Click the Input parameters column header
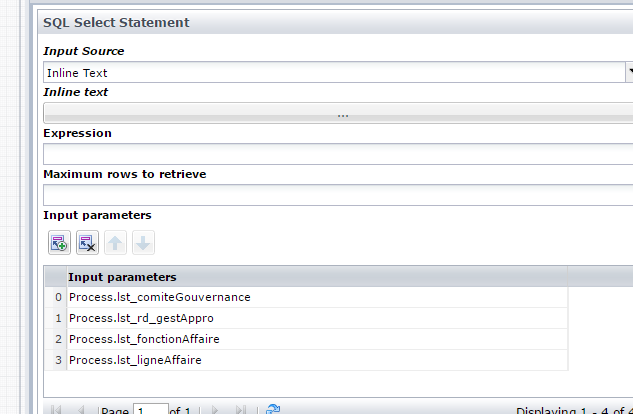The height and width of the screenshot is (414, 633). click(317, 277)
